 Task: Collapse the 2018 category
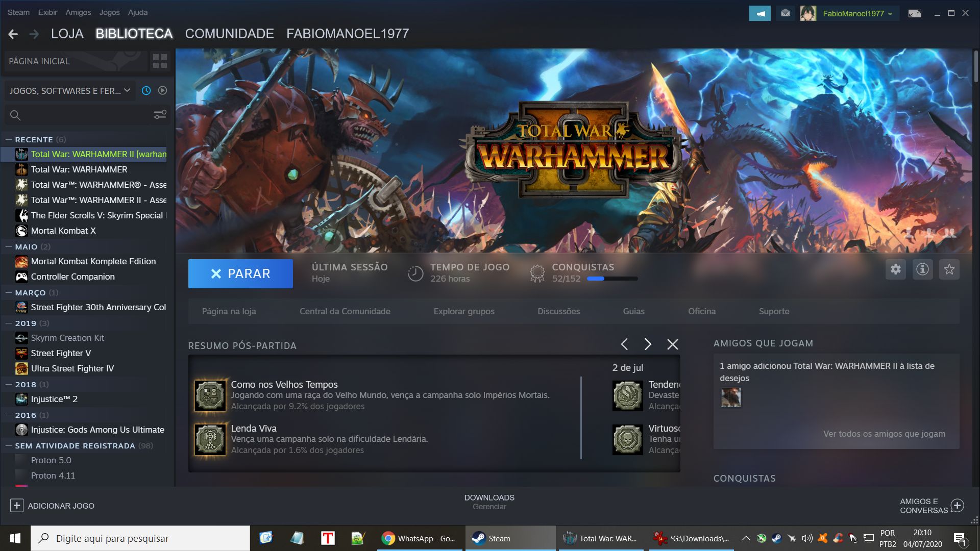pos(9,384)
